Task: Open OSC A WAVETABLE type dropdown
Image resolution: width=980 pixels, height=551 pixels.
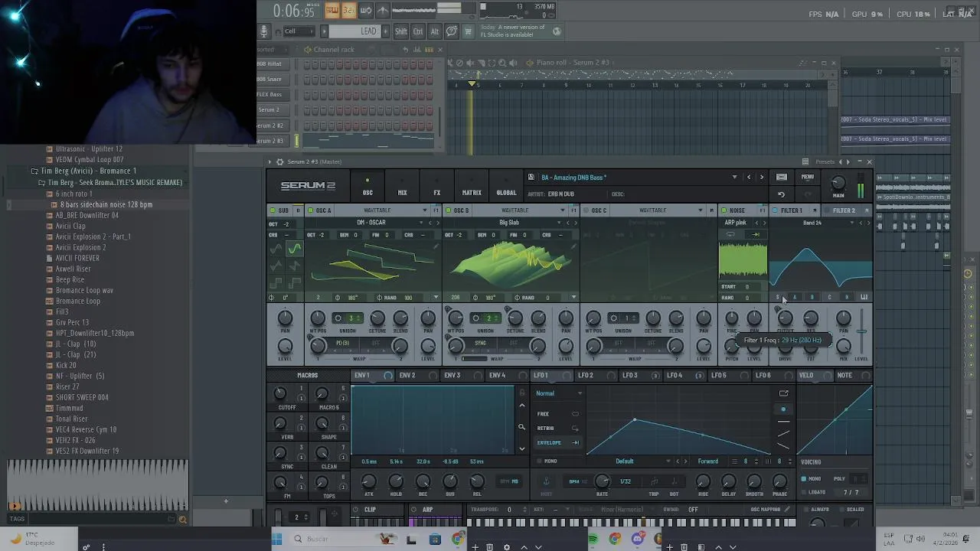Action: [x=424, y=210]
